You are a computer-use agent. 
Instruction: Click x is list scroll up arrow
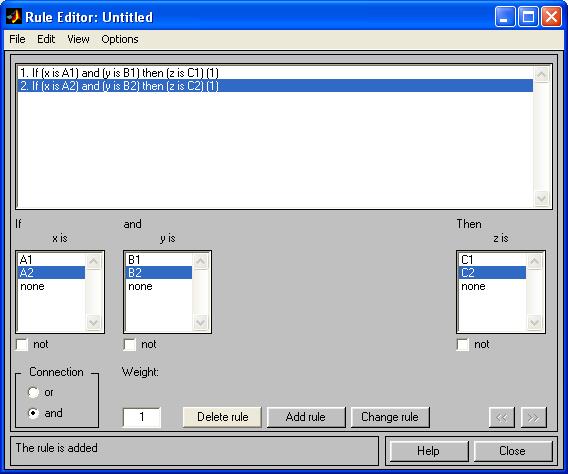tap(93, 261)
